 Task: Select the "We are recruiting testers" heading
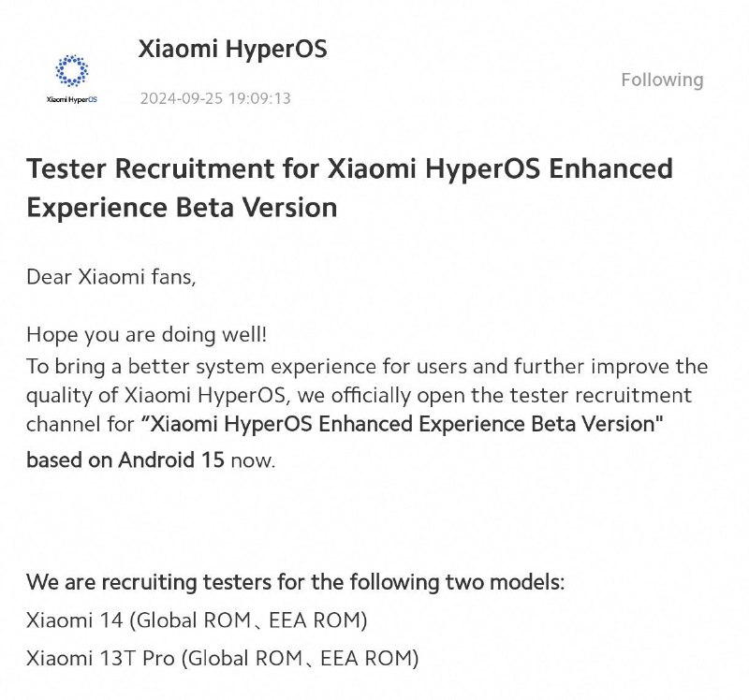point(295,582)
